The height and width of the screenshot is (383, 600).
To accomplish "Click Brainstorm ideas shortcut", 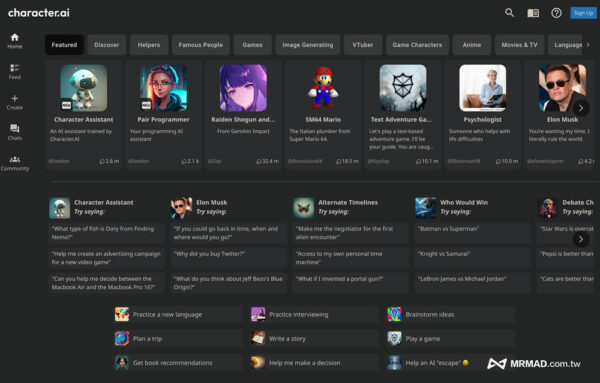I will tap(451, 315).
